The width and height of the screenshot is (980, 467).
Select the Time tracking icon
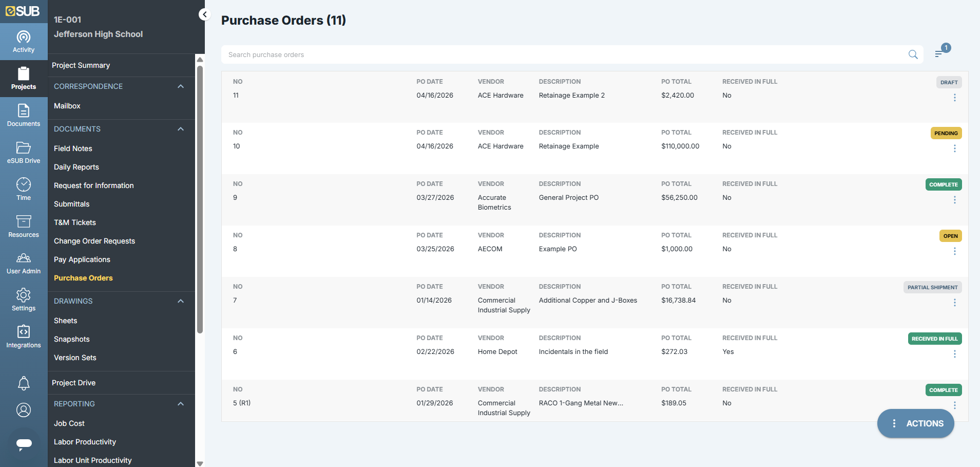click(24, 189)
